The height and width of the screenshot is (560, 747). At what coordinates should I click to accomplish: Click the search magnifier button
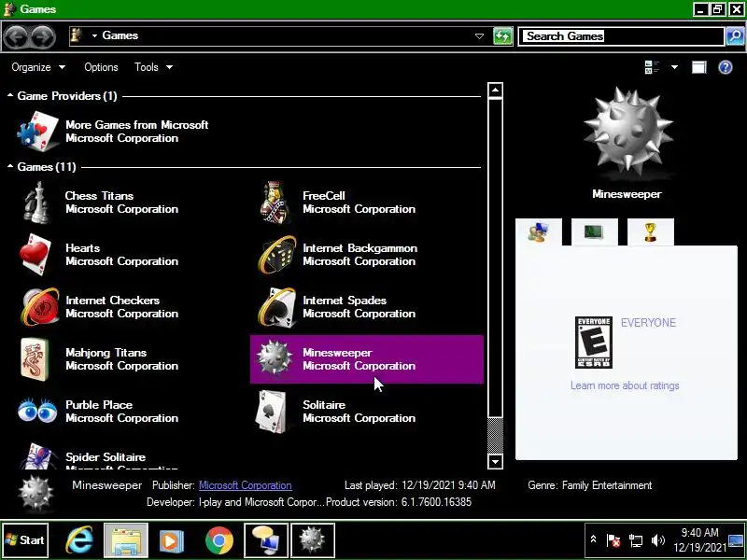coord(735,36)
